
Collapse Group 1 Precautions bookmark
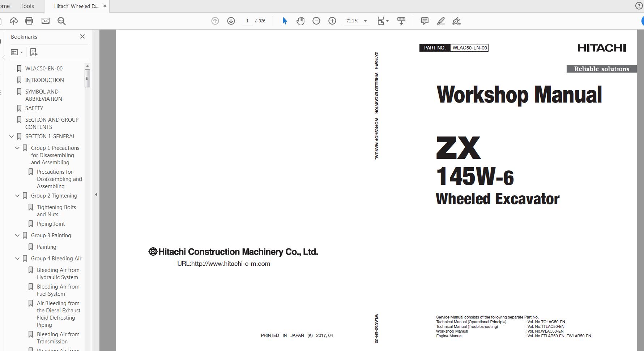[17, 148]
